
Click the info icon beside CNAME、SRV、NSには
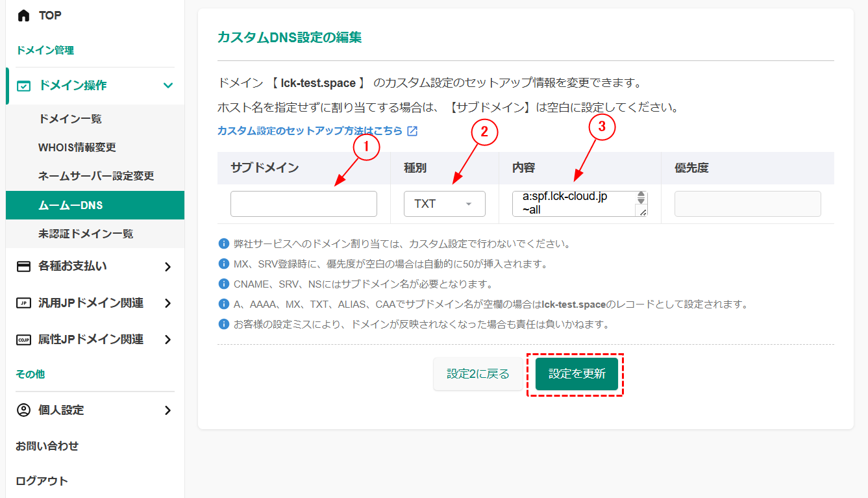(x=224, y=284)
